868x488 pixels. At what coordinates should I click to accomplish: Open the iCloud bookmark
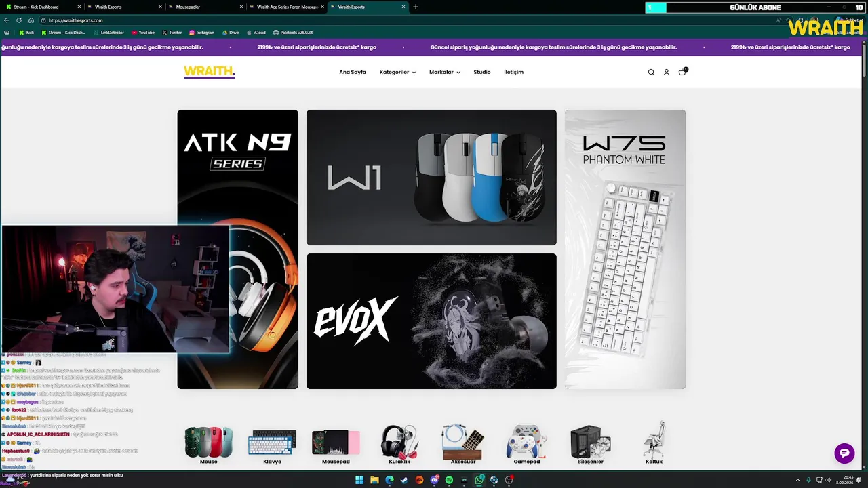(x=256, y=33)
